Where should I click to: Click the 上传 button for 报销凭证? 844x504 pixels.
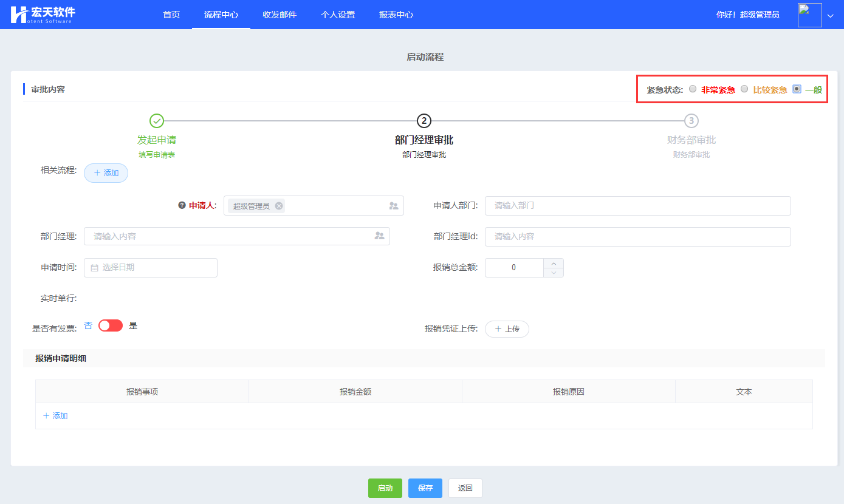[507, 329]
